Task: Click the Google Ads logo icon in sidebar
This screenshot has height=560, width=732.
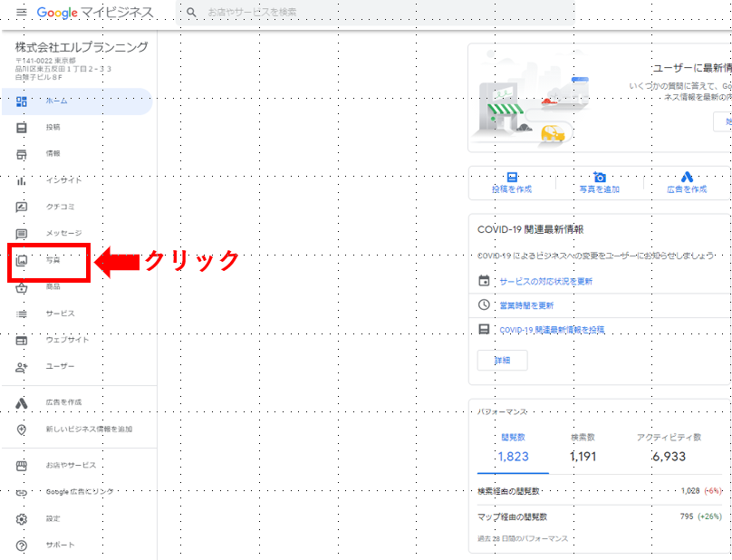Action: click(22, 403)
